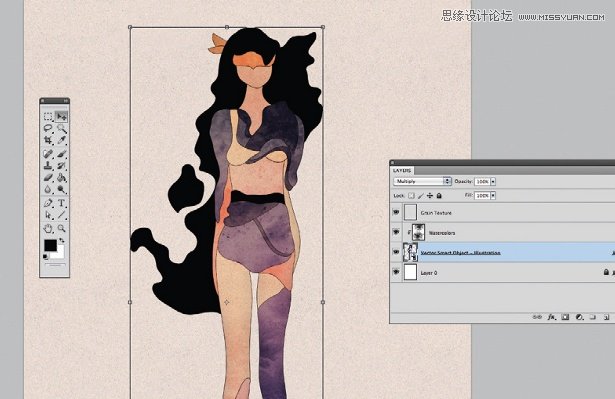Open the Fill slider arrow
Viewport: 615px width, 399px height.
(x=493, y=195)
